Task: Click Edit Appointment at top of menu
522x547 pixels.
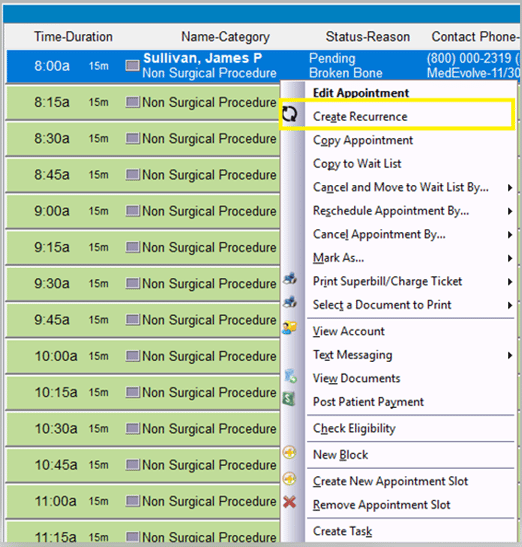Action: (x=361, y=93)
